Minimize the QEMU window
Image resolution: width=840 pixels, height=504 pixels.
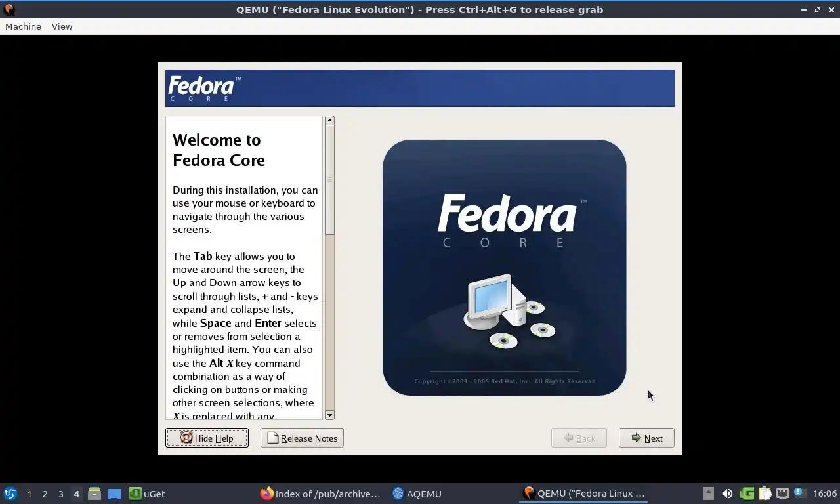(804, 9)
